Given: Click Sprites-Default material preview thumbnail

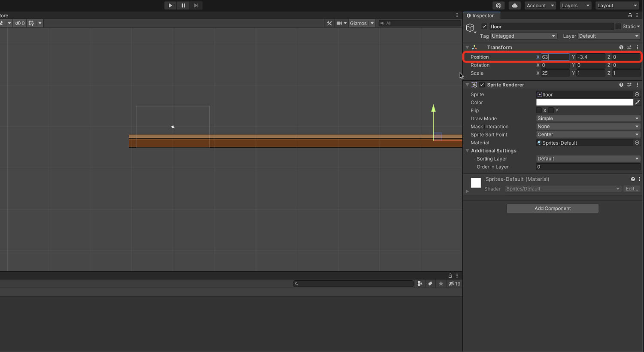Looking at the screenshot, I should point(476,183).
